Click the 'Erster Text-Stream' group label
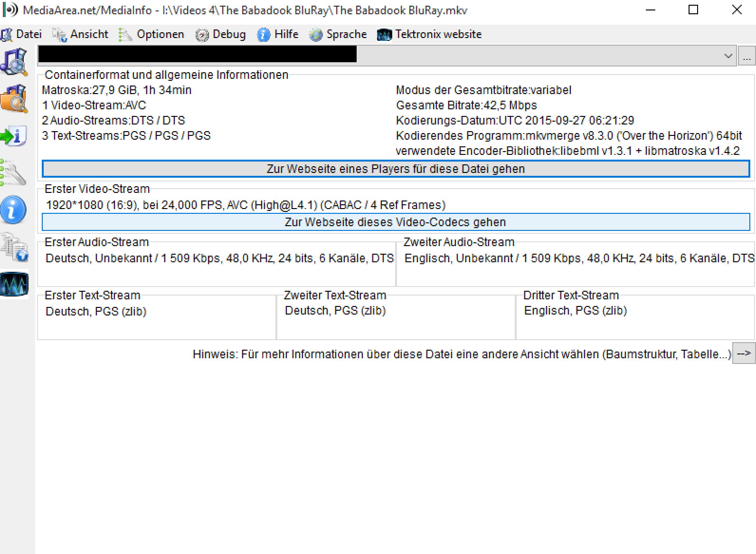756x554 pixels. click(93, 295)
